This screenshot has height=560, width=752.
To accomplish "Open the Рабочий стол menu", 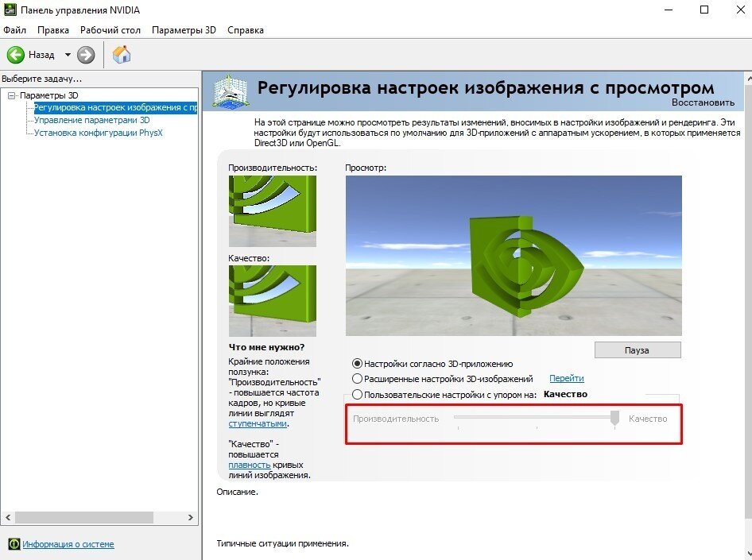I will click(110, 29).
